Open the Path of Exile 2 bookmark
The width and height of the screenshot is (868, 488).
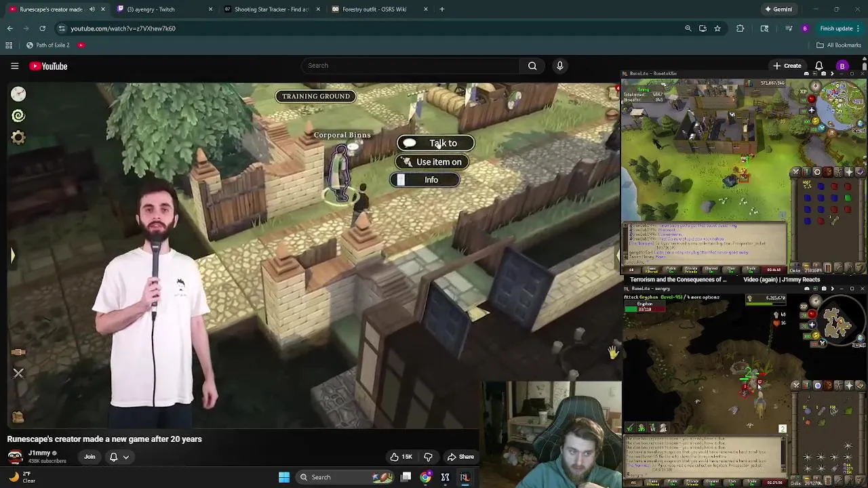[x=47, y=45]
